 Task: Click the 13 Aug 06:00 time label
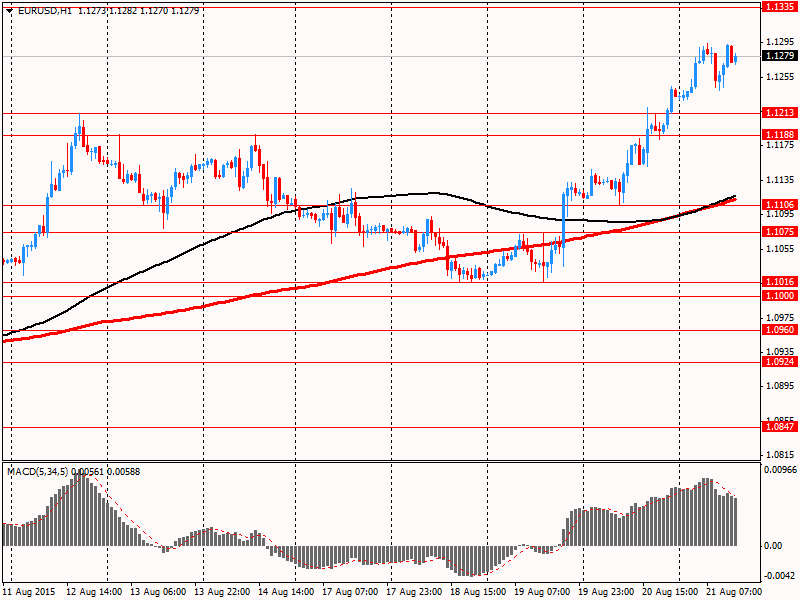coord(158,592)
